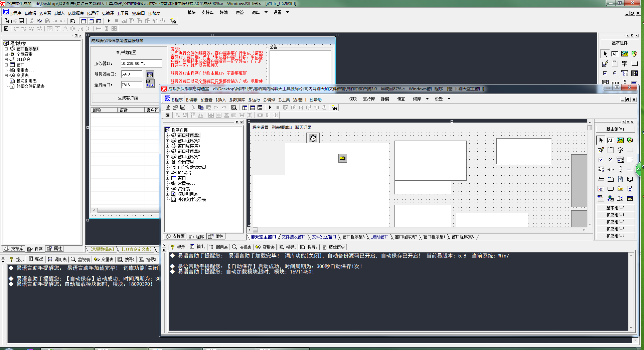Screen dimensions: 644x350
Task: Open B.数据库 menu in back window
Action: click(x=76, y=13)
